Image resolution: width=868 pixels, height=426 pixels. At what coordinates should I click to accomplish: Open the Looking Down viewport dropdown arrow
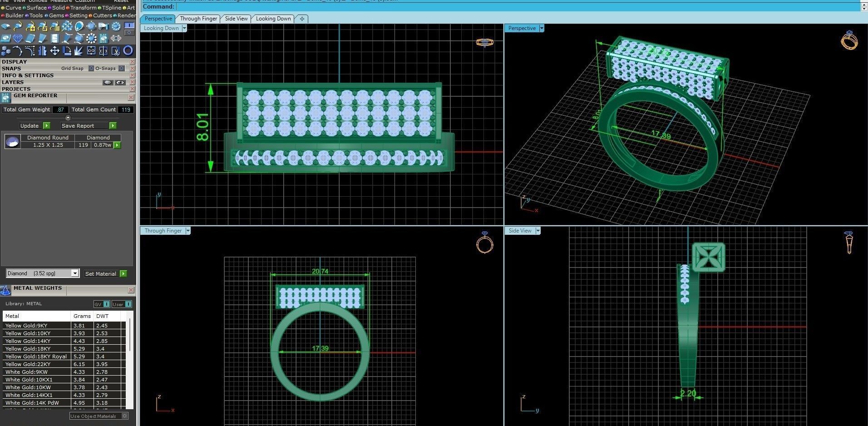coord(184,28)
